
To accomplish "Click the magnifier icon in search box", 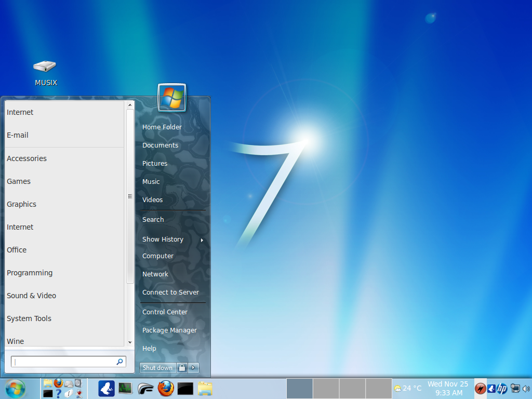I will [119, 362].
